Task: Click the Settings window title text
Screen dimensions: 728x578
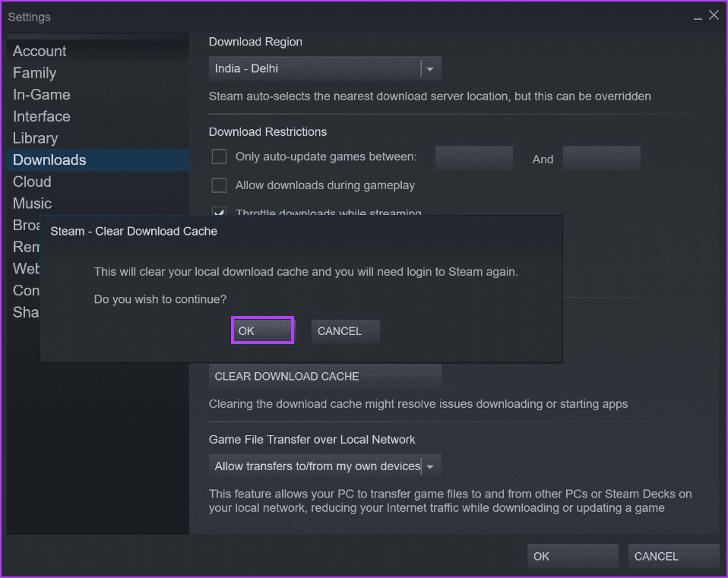Action: (29, 17)
